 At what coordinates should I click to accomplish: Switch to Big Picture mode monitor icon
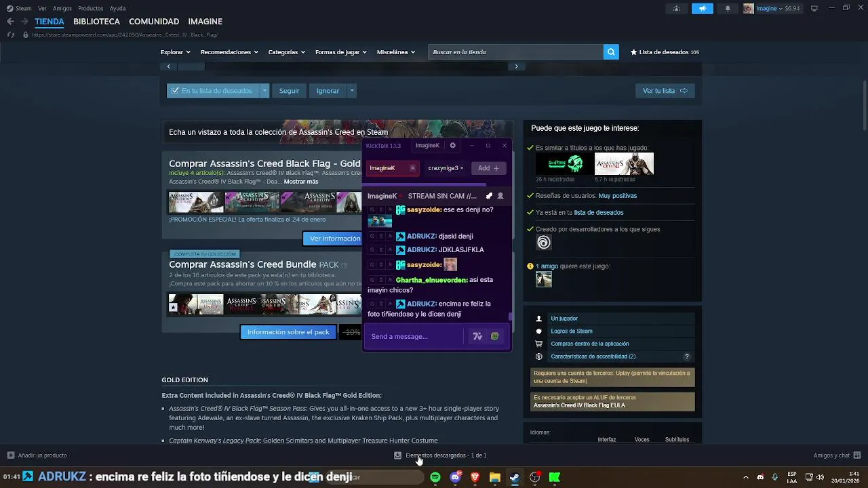[x=814, y=8]
